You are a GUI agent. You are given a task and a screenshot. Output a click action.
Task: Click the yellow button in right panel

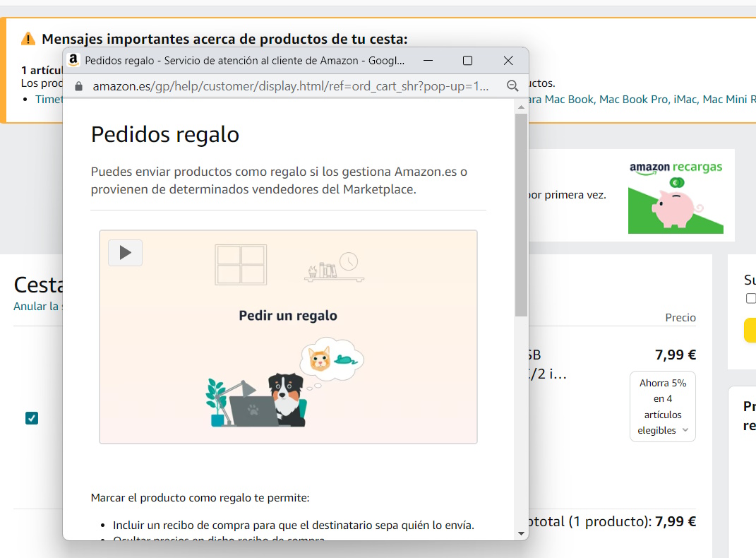click(x=750, y=330)
